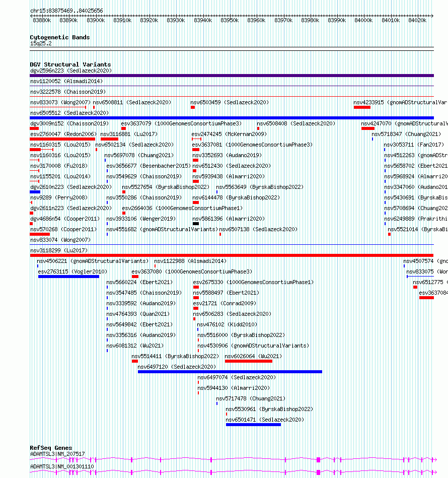Open the nsv570268 (Cooper2011) variant
Screen dimensions: 448x478
(x=63, y=230)
